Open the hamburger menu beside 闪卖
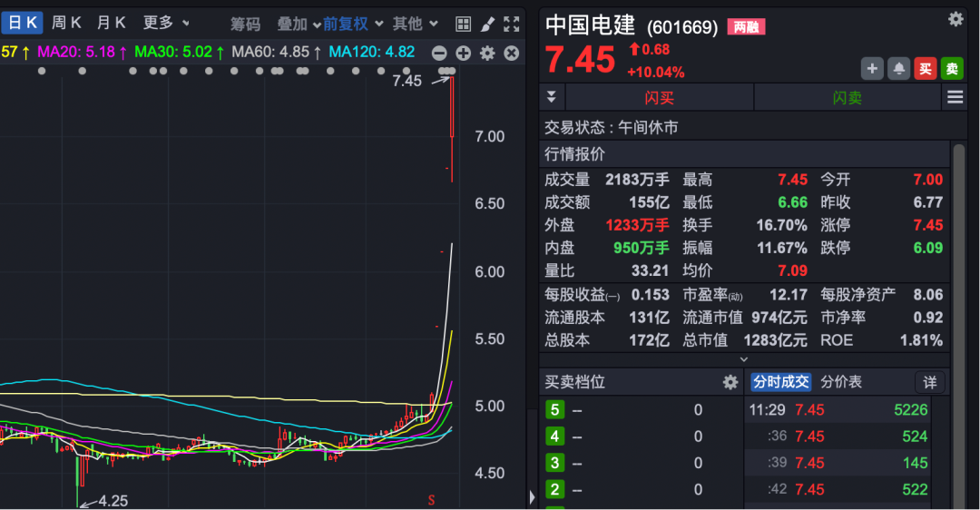980x510 pixels. tap(955, 97)
